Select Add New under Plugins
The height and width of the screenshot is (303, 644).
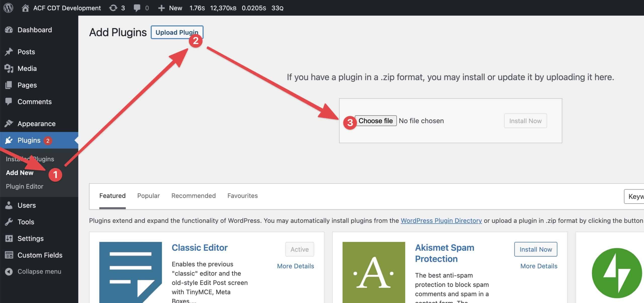tap(20, 173)
